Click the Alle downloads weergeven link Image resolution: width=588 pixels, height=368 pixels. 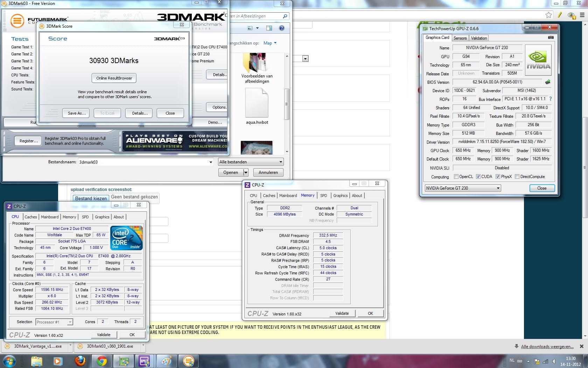547,346
